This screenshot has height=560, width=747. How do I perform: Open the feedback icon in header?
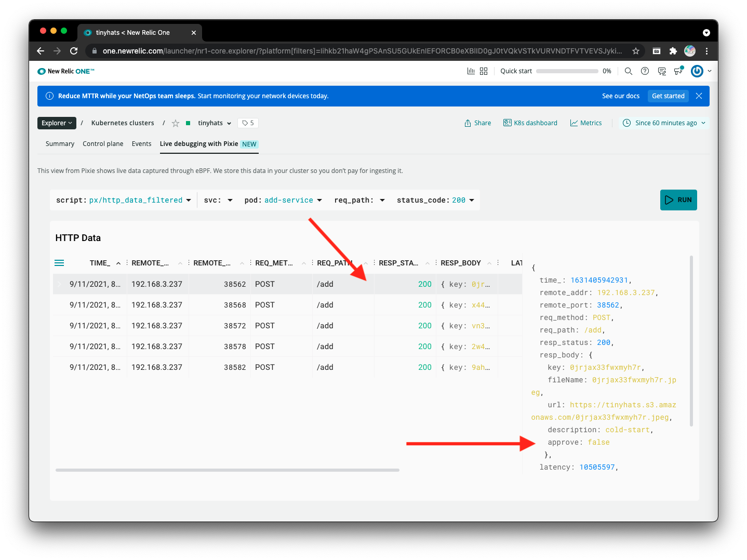click(x=661, y=71)
